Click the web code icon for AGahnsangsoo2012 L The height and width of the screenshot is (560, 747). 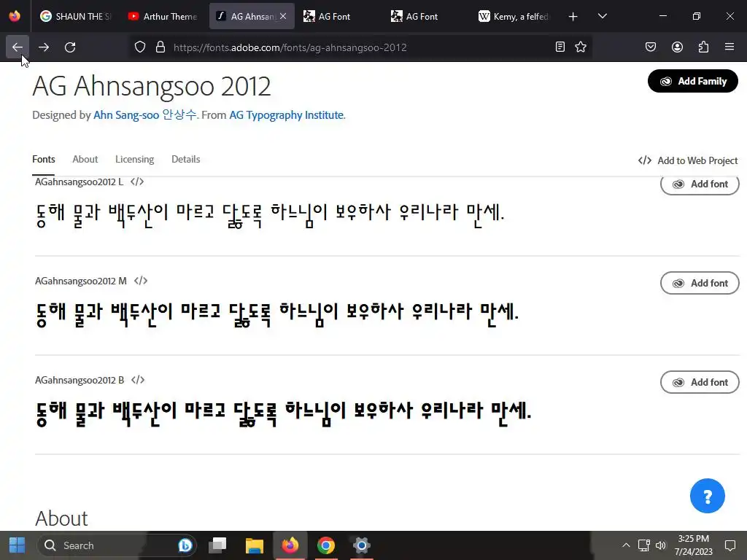tap(137, 182)
